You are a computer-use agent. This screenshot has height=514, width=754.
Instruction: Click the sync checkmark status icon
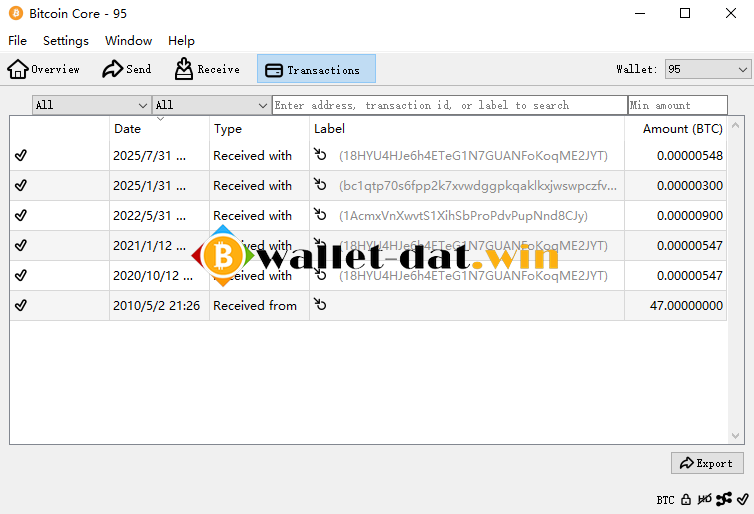point(742,500)
